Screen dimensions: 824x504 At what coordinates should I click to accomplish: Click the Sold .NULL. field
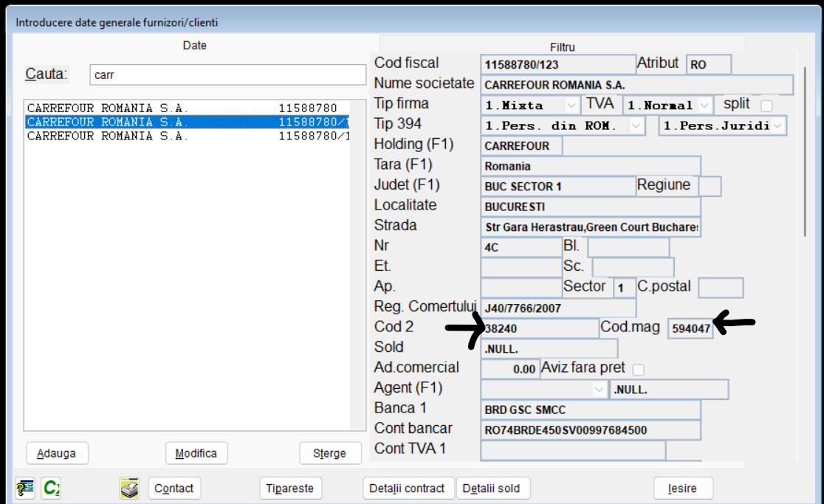point(549,349)
